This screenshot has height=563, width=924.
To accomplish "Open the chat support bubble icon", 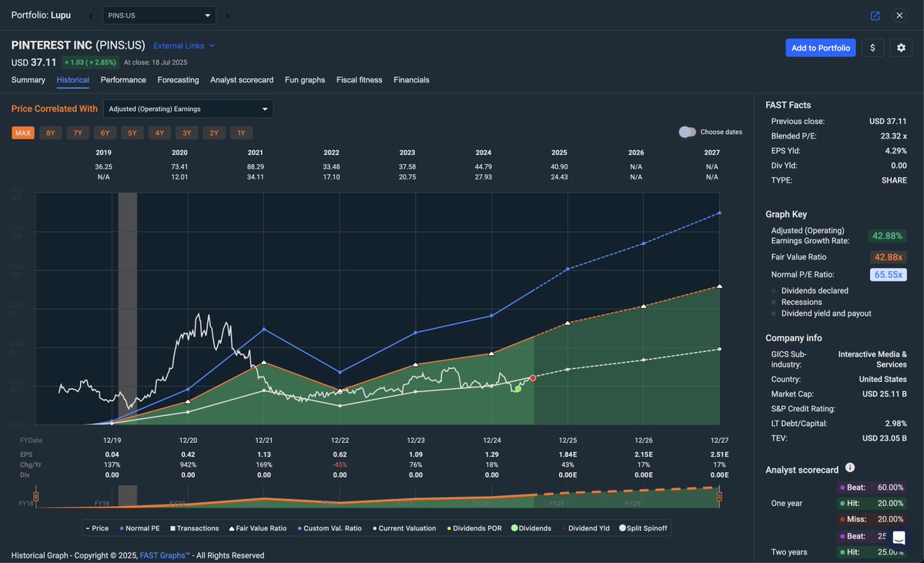I will [898, 537].
